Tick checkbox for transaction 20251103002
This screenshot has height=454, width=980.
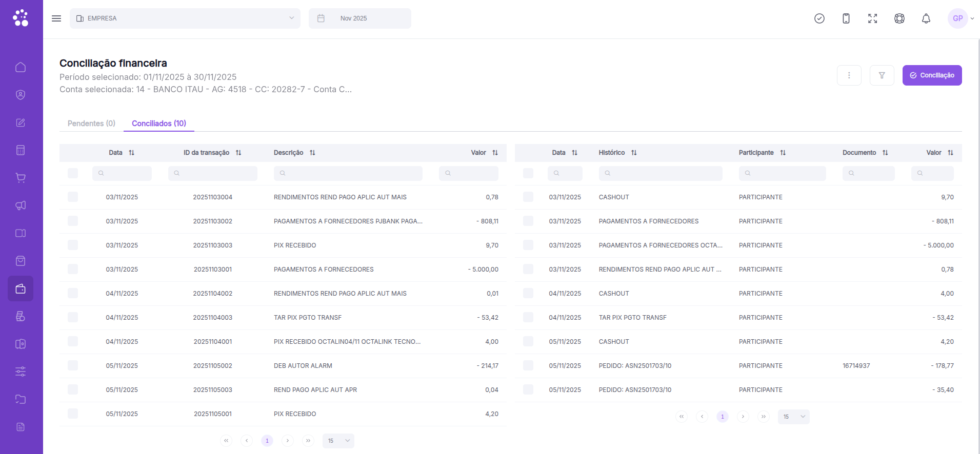[x=73, y=221]
